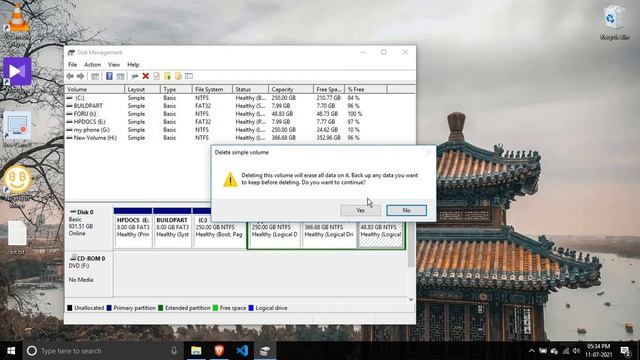Click the red X Delete toolbar icon
The image size is (640, 360).
point(145,76)
